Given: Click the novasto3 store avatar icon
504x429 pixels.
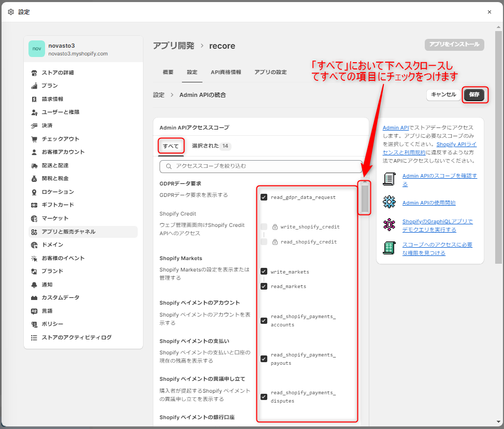Looking at the screenshot, I should tap(37, 49).
